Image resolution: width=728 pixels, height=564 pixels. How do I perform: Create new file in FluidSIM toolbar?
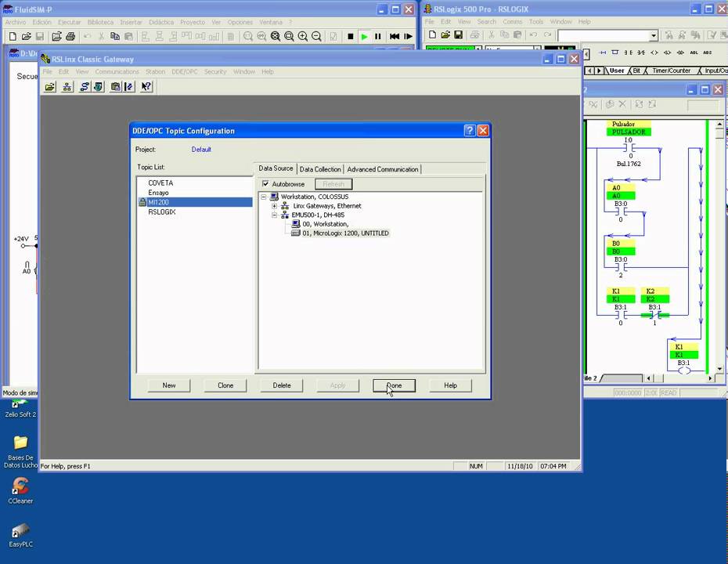(x=13, y=36)
